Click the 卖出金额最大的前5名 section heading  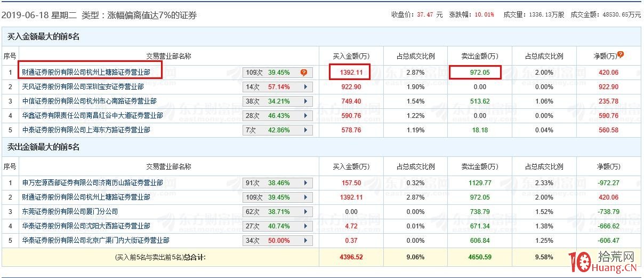[x=43, y=147]
